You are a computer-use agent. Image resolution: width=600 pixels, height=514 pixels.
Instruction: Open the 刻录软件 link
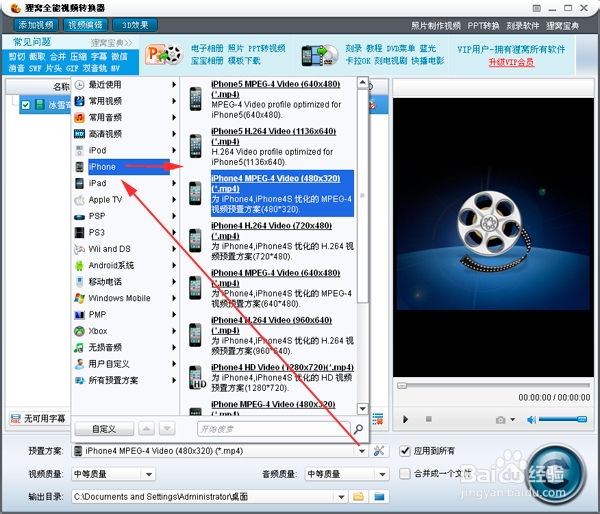pos(523,26)
